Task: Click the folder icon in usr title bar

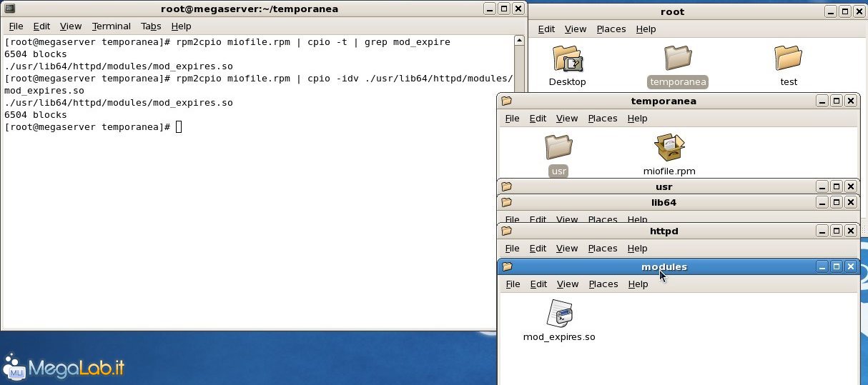Action: point(506,187)
